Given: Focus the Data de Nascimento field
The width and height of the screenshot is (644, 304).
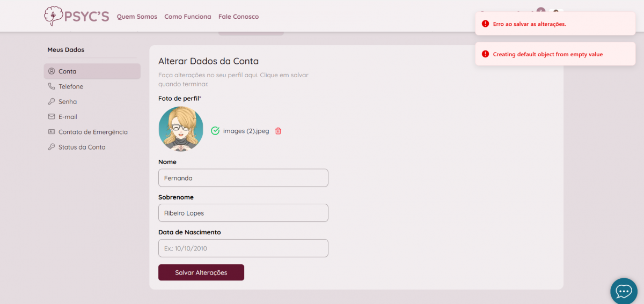Looking at the screenshot, I should click(x=243, y=248).
